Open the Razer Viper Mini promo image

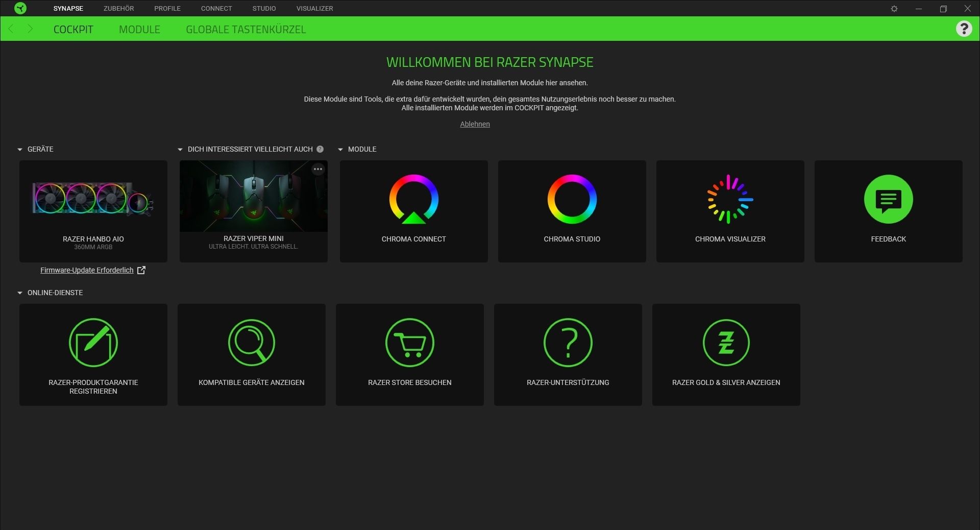click(x=254, y=196)
